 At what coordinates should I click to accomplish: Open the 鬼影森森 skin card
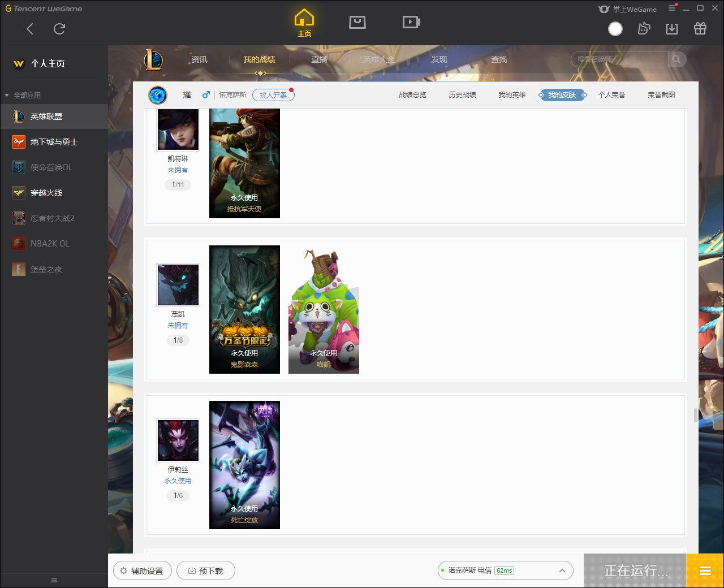(244, 309)
